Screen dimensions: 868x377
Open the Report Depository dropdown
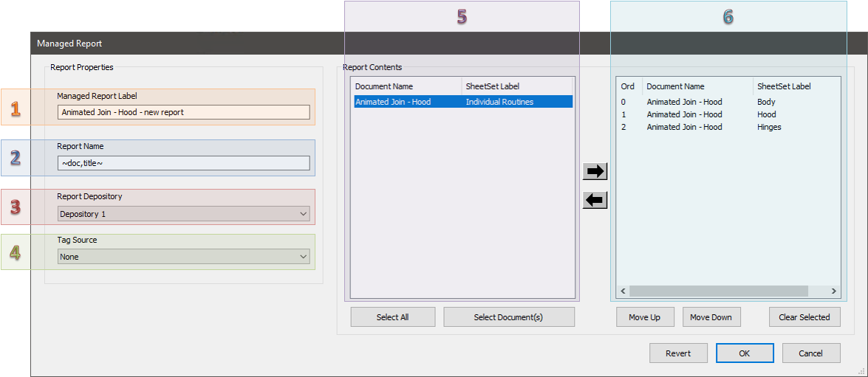click(183, 214)
